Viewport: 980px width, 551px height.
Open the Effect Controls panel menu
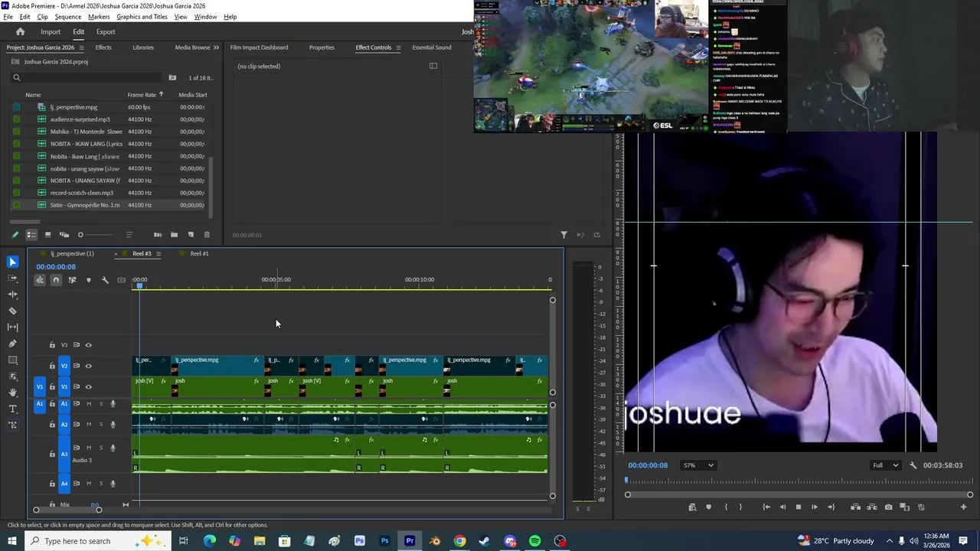click(398, 47)
